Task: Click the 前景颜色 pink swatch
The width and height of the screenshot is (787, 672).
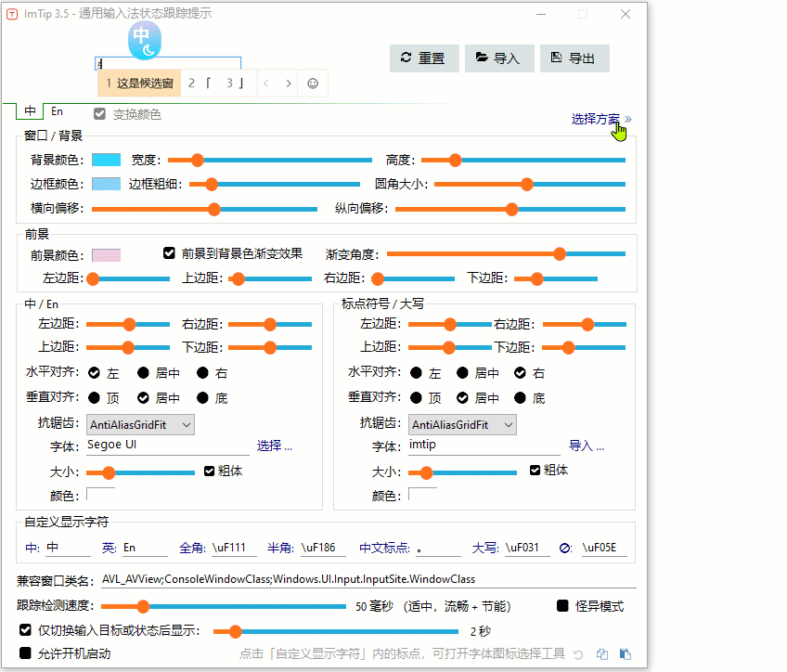Action: pos(107,255)
